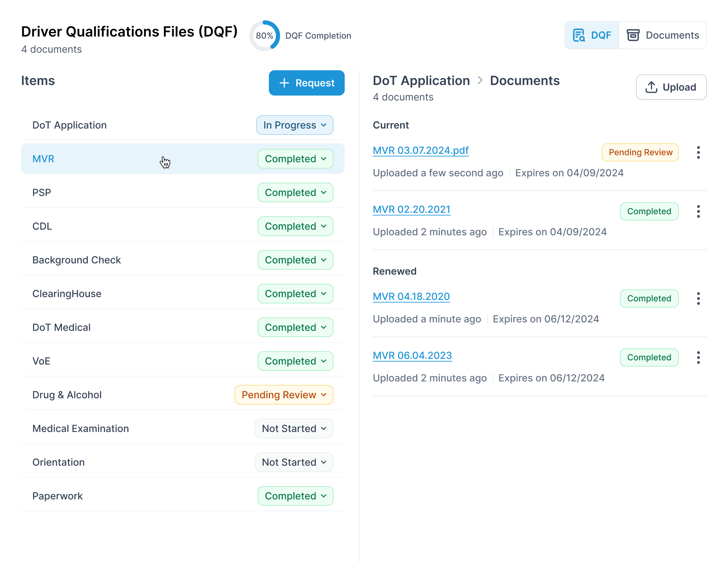Open the more options for MVR 06.04.2023

pos(698,358)
